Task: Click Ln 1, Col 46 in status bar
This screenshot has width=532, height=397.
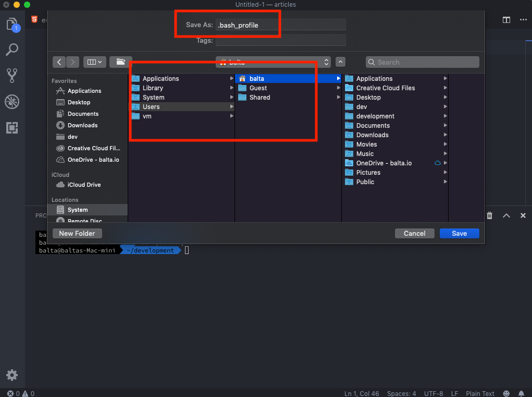Action: [x=361, y=393]
